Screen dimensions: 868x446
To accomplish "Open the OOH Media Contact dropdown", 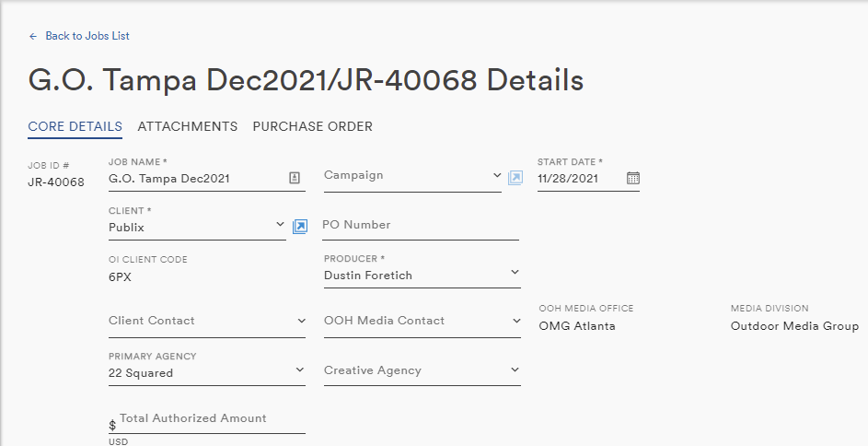I will (422, 322).
